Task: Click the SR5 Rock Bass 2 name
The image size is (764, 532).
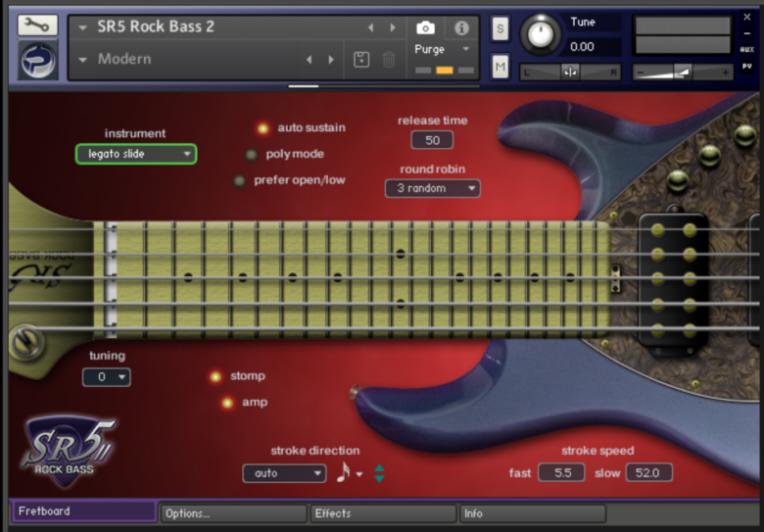Action: tap(156, 26)
